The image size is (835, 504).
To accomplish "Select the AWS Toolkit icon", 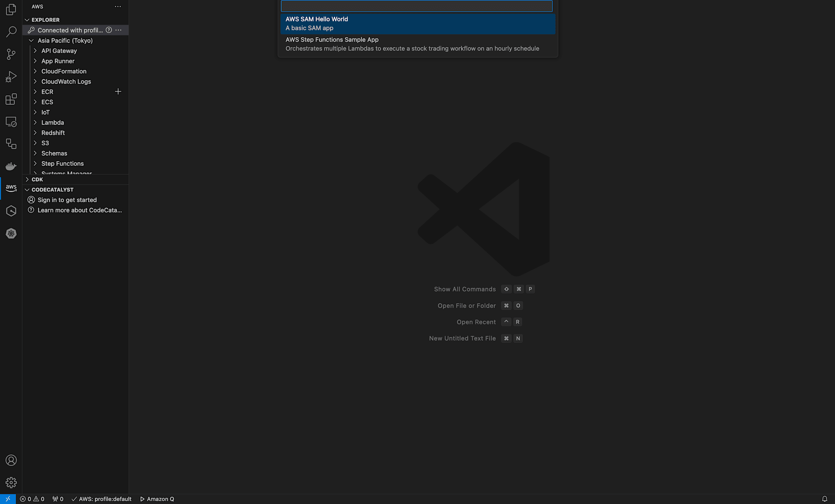I will [x=11, y=188].
